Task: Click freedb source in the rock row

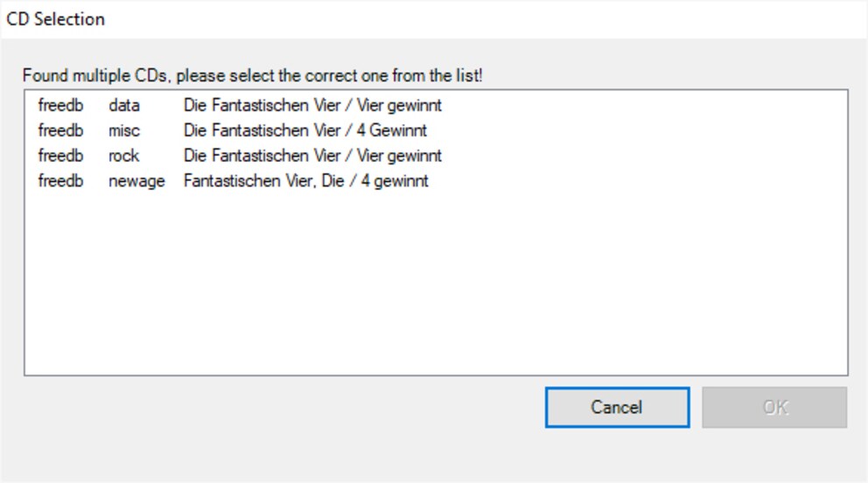Action: pyautogui.click(x=60, y=156)
